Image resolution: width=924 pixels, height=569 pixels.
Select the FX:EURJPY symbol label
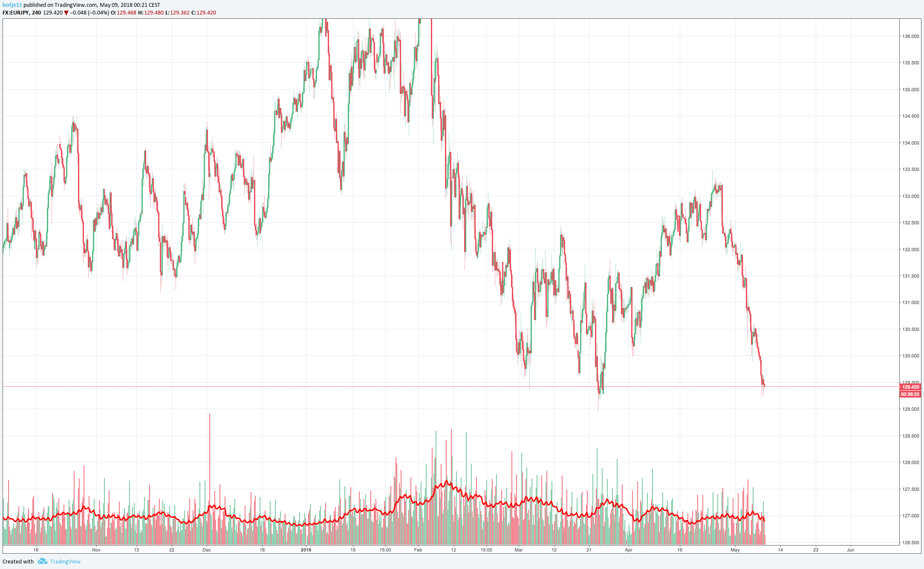[16, 13]
